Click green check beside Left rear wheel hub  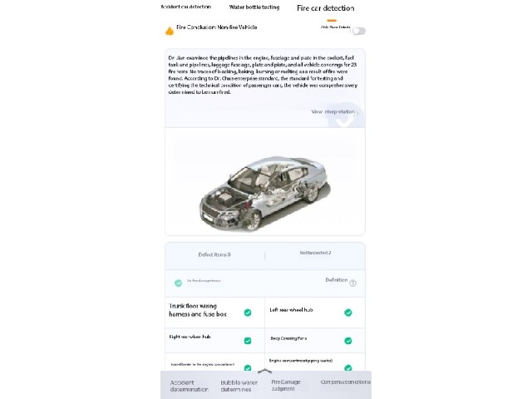click(348, 313)
